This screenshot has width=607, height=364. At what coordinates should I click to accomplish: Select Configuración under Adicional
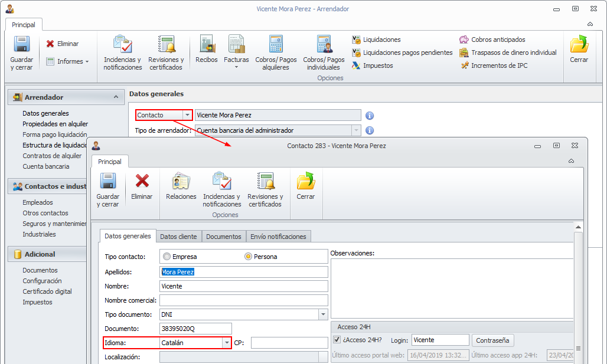tap(42, 281)
